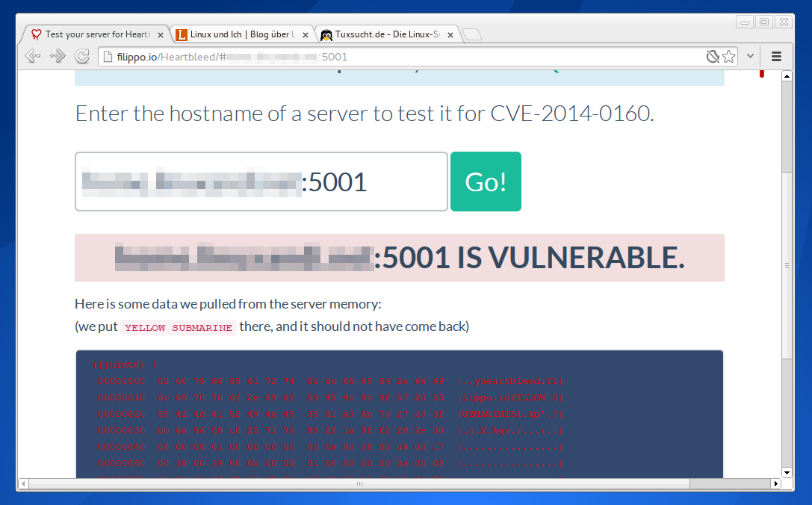The width and height of the screenshot is (812, 505).
Task: Click the horizontal scrollbar right arrow
Action: tap(775, 484)
